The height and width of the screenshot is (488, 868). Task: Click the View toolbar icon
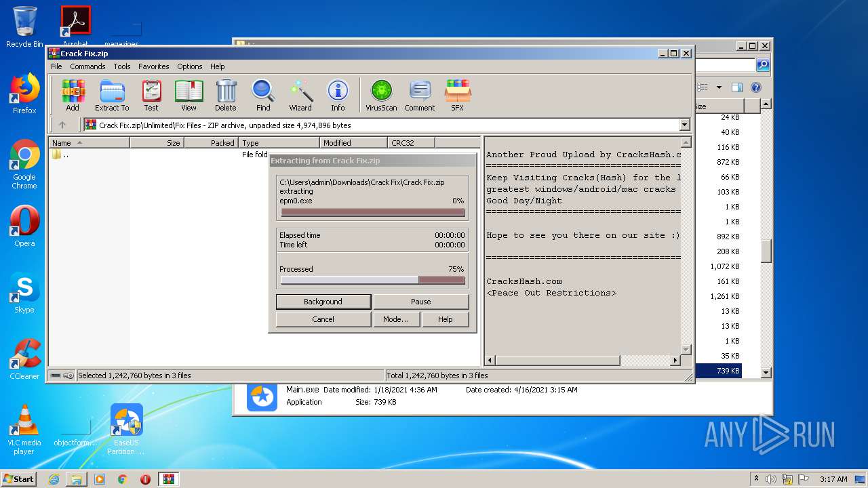point(189,95)
